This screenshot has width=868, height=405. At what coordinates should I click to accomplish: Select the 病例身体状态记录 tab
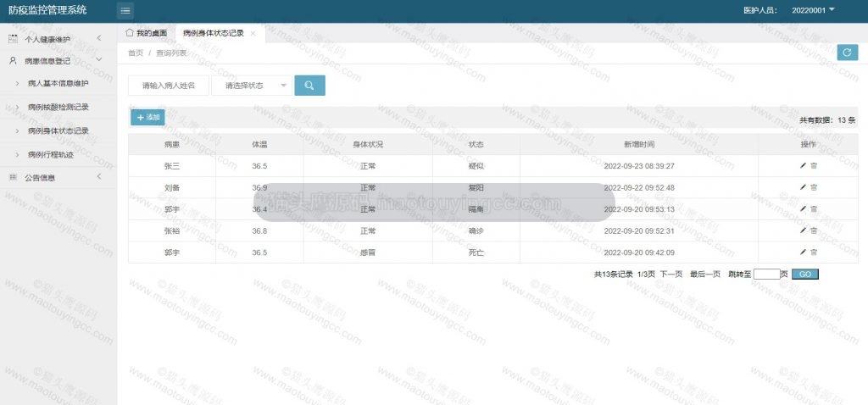point(213,33)
